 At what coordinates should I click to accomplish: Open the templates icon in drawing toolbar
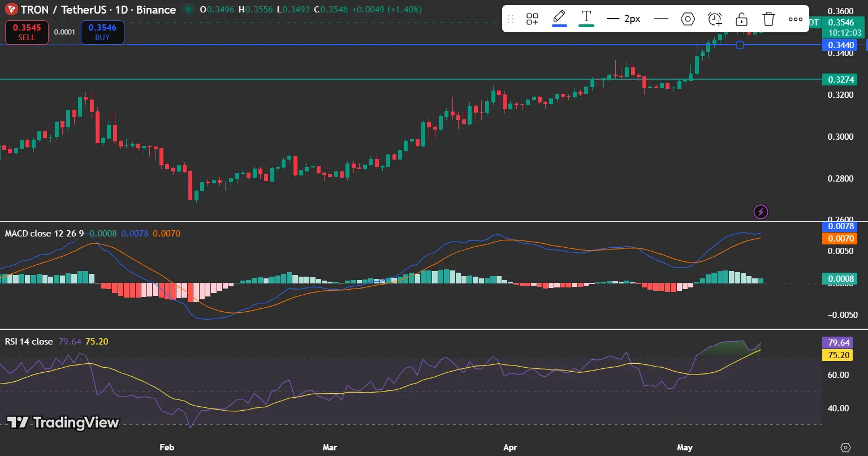532,19
